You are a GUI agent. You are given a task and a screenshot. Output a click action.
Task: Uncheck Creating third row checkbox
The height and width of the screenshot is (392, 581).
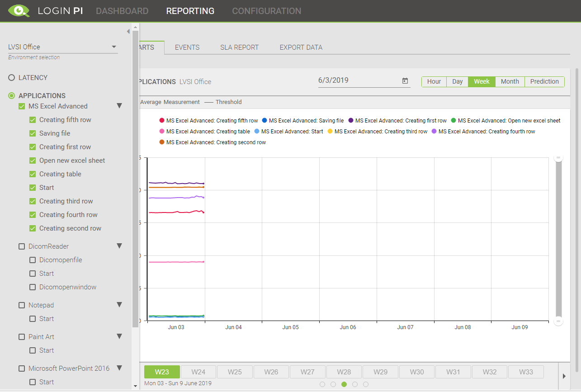[33, 201]
